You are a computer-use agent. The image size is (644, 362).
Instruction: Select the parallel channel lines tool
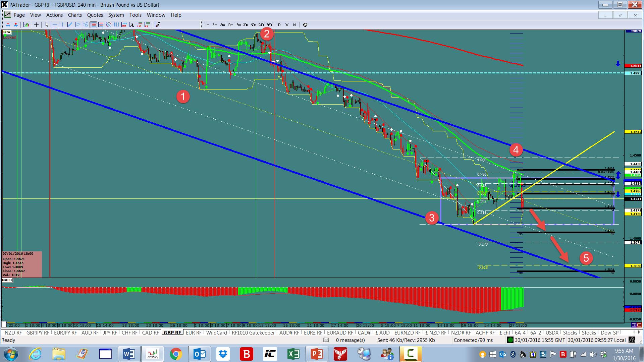point(77,24)
